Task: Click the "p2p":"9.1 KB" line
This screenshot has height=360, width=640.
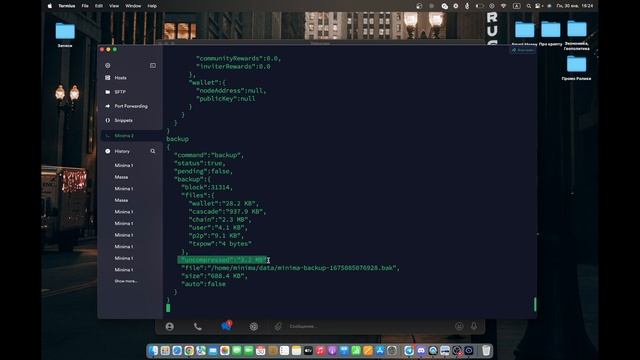Action: pos(216,236)
